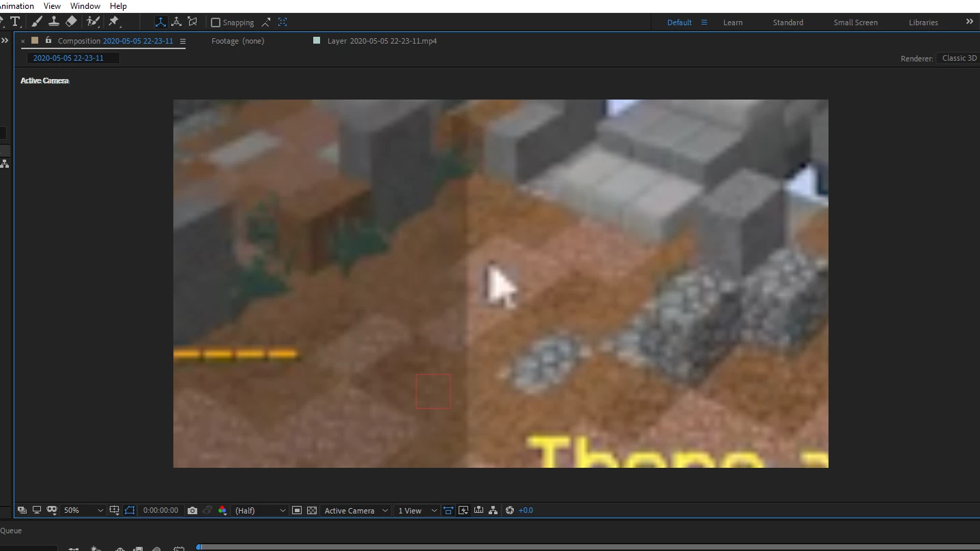The width and height of the screenshot is (980, 551).
Task: Open the (Half) resolution dropdown
Action: click(x=260, y=510)
